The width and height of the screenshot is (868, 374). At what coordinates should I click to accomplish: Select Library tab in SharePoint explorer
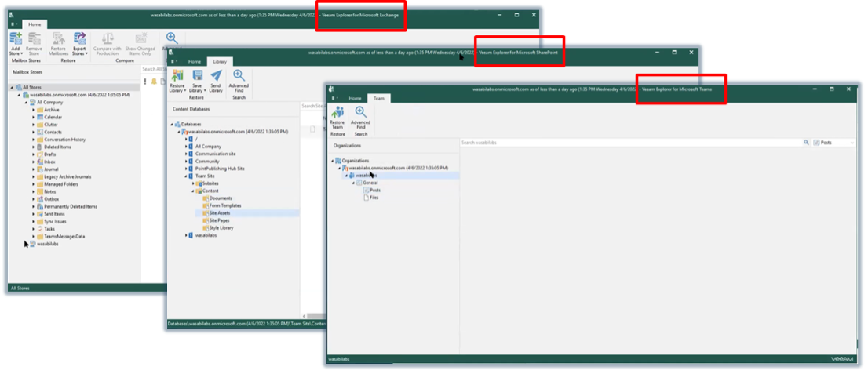(x=220, y=61)
